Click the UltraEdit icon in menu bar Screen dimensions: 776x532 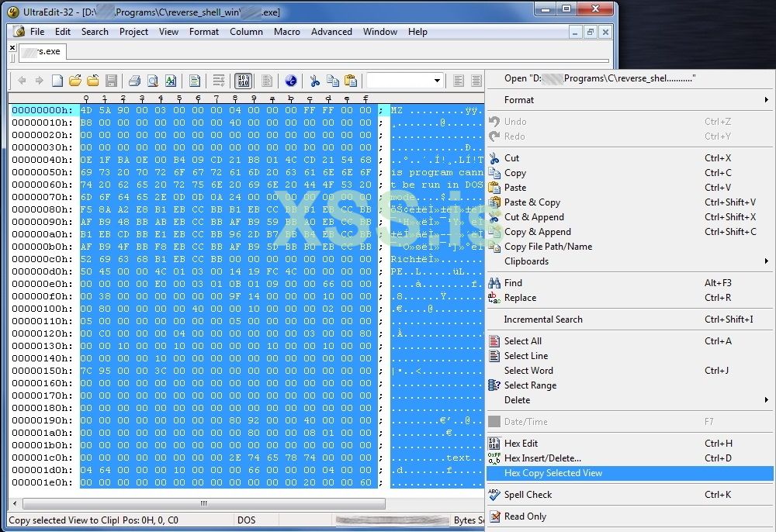coord(19,31)
